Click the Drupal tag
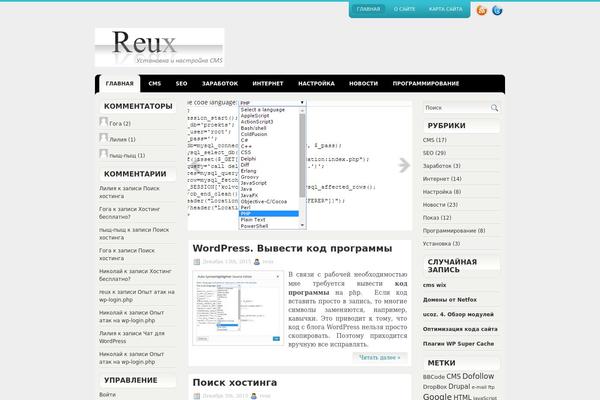Screen dimensions: 600x400 click(x=459, y=387)
